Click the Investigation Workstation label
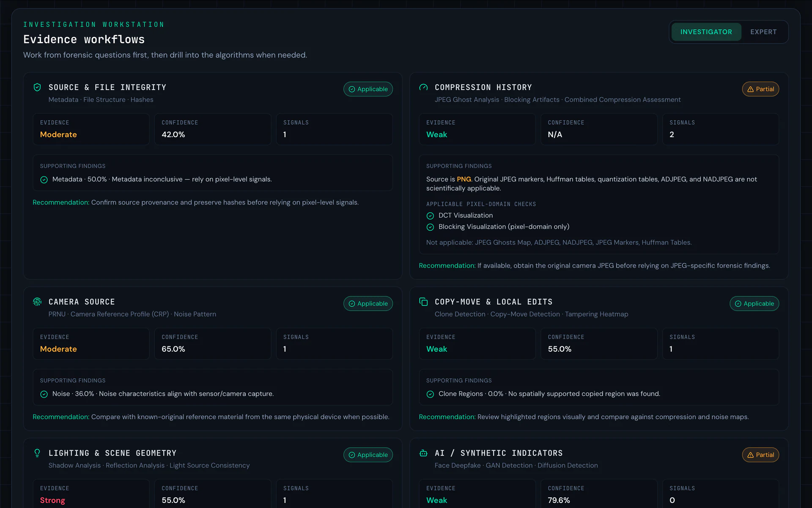Viewport: 812px width, 508px height. click(93, 25)
